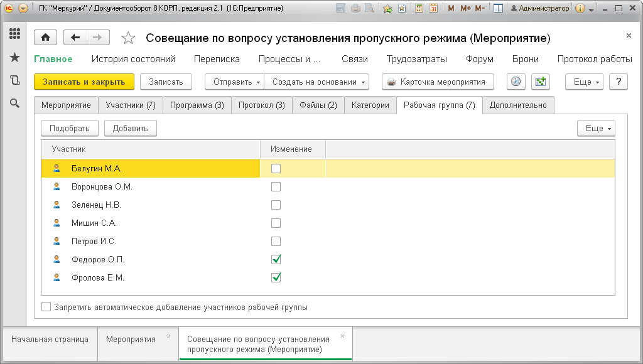Viewport: 643px width, 364px height.
Task: Open the history icon in sidebar
Action: pyautogui.click(x=15, y=80)
